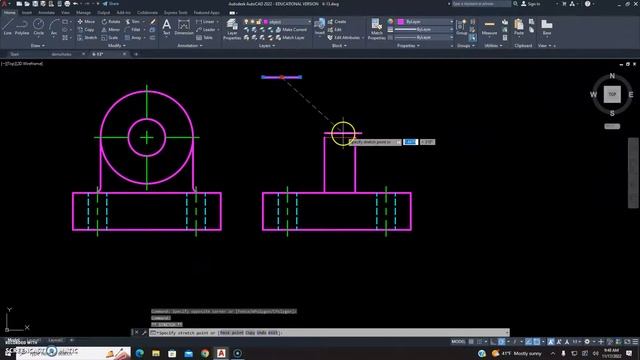Activate the Stretch command

tap(87, 38)
